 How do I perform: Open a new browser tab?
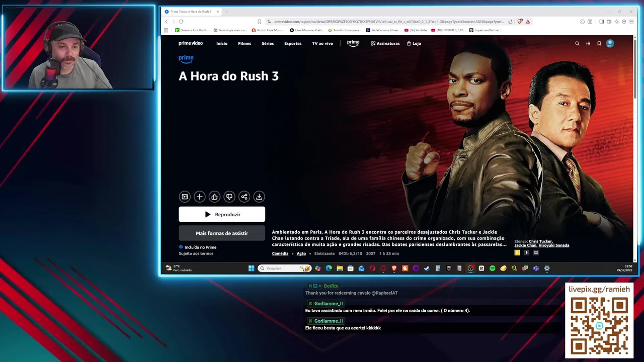pos(226,12)
